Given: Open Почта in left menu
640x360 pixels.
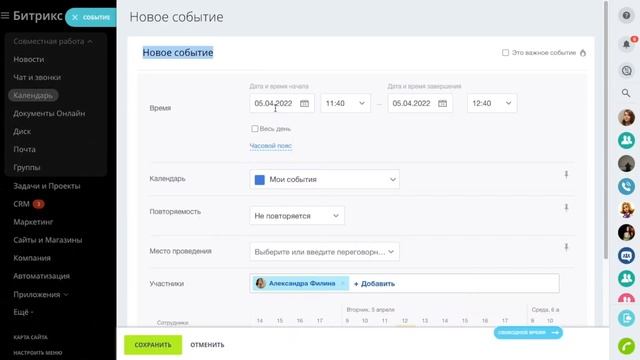Looking at the screenshot, I should (24, 149).
